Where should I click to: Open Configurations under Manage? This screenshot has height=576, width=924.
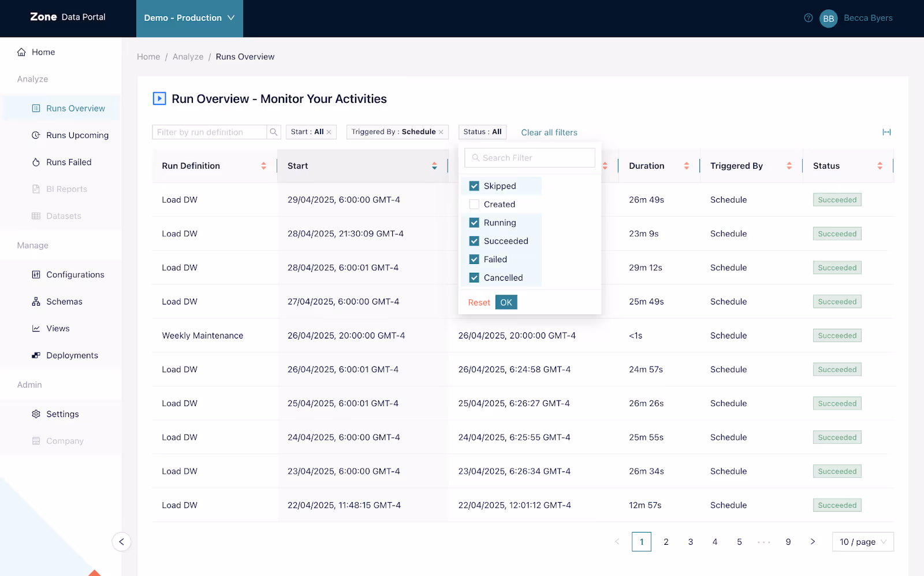pos(75,274)
